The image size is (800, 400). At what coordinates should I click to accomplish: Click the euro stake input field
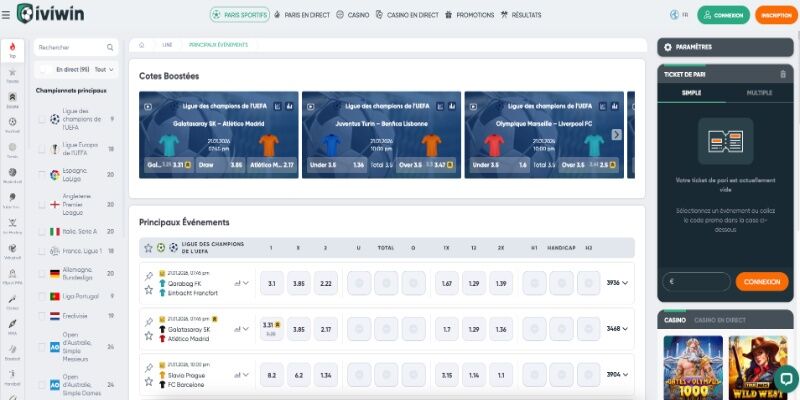[x=696, y=282]
